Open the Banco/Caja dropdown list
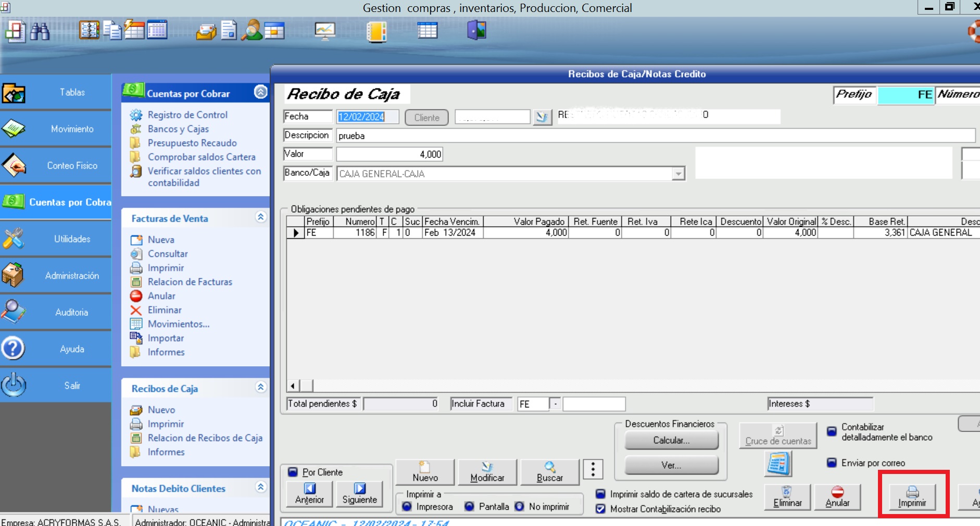The image size is (980, 526). point(677,174)
